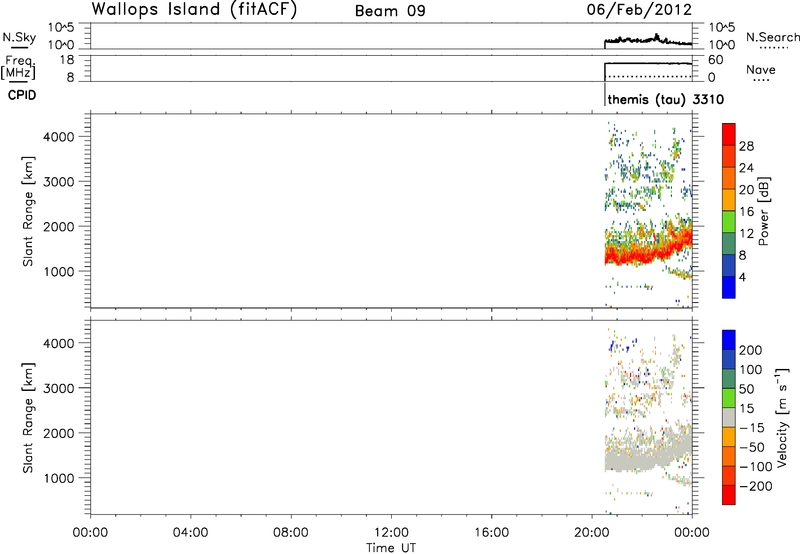Click velocity colorbar tick label '-15'
The image size is (800, 554).
pos(752,427)
